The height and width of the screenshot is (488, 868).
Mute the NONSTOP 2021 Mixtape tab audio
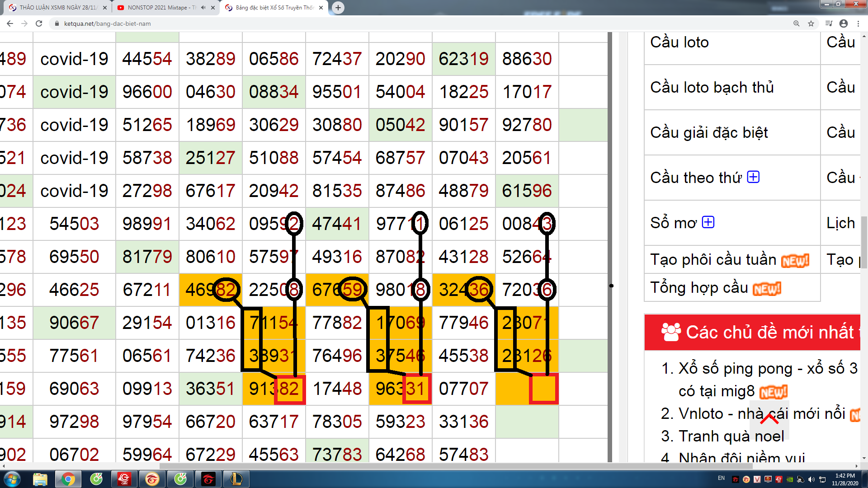pyautogui.click(x=203, y=8)
